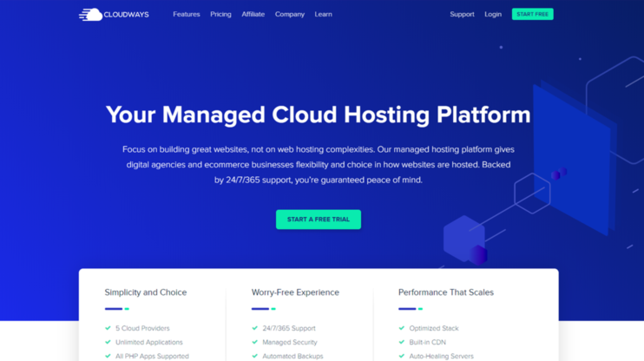
Task: Click the Unlimited Applications text
Action: (148, 342)
